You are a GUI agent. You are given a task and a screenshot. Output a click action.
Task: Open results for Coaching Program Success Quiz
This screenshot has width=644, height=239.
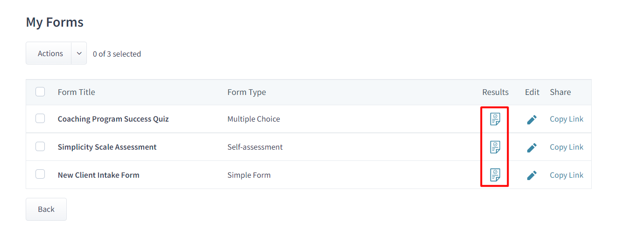click(x=495, y=119)
